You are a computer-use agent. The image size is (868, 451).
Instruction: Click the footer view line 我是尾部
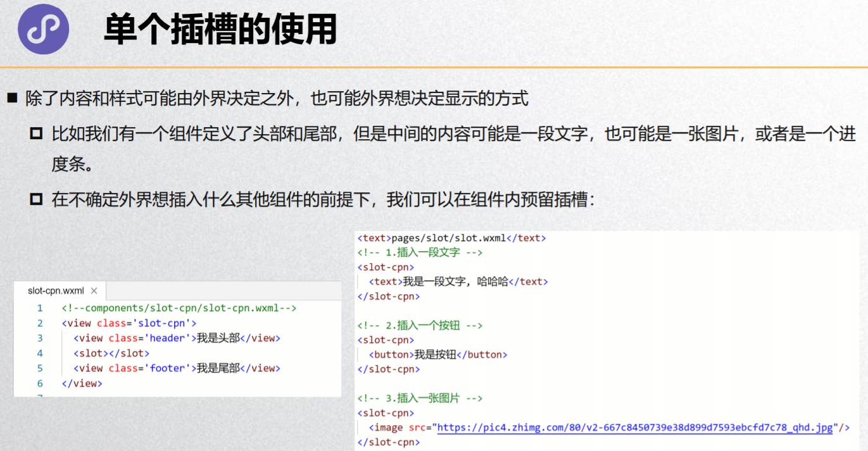177,368
